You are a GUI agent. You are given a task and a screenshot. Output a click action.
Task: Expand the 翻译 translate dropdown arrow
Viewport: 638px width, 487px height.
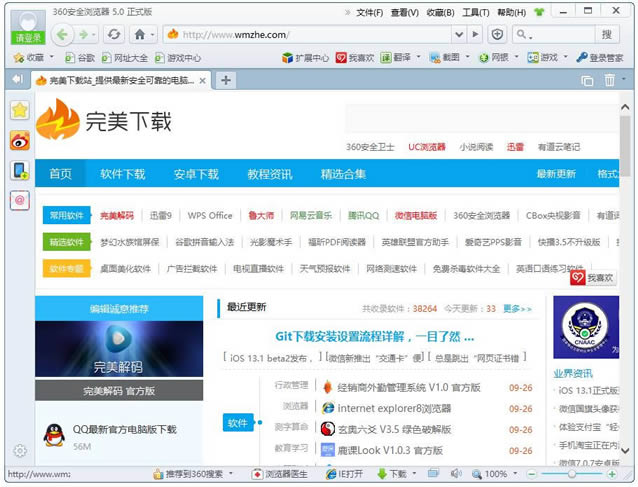pos(419,58)
